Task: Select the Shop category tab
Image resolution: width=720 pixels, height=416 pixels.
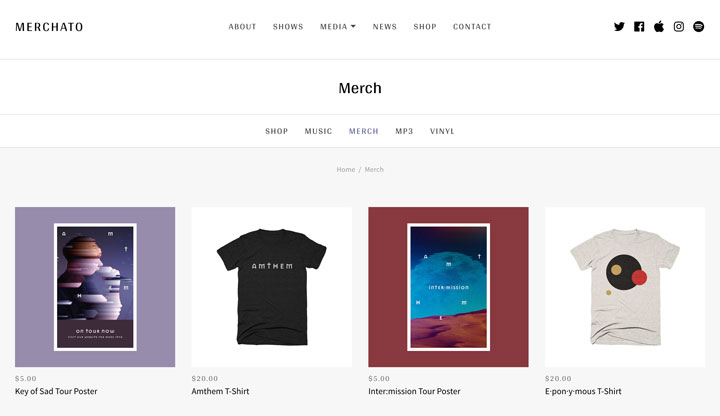Action: (276, 131)
